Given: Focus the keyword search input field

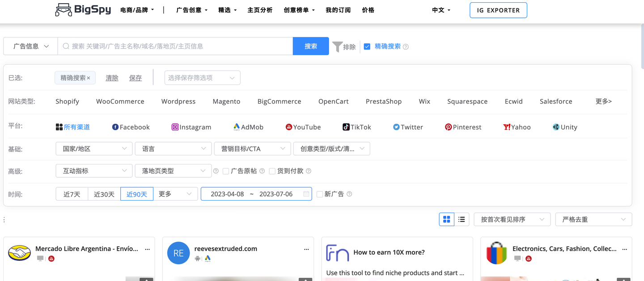Looking at the screenshot, I should 175,46.
